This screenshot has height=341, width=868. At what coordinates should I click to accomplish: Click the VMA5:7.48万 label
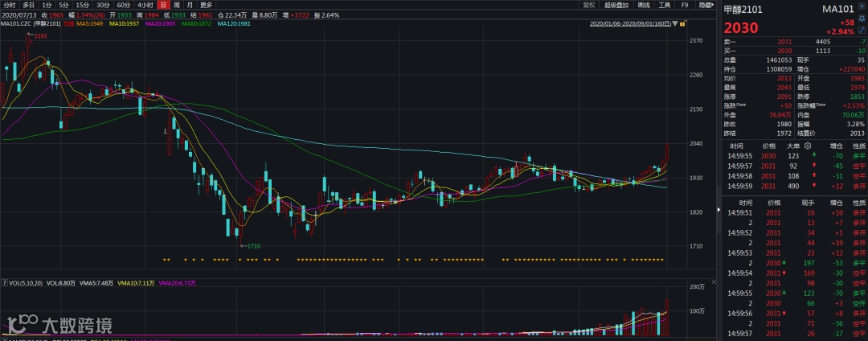point(95,283)
